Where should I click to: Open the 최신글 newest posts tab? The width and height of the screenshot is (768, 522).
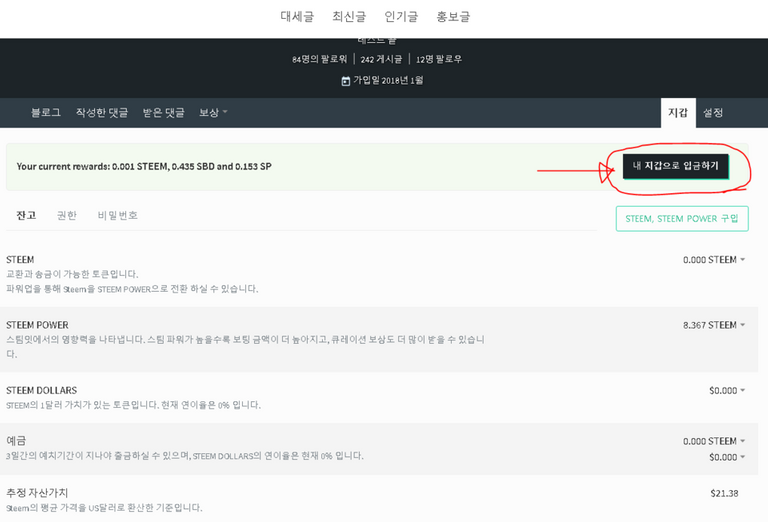tap(349, 16)
